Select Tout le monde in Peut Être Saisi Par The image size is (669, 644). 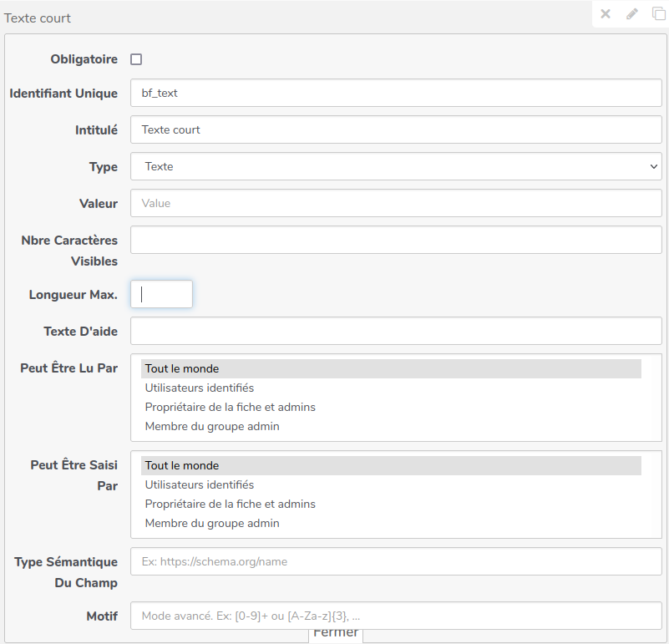(182, 465)
